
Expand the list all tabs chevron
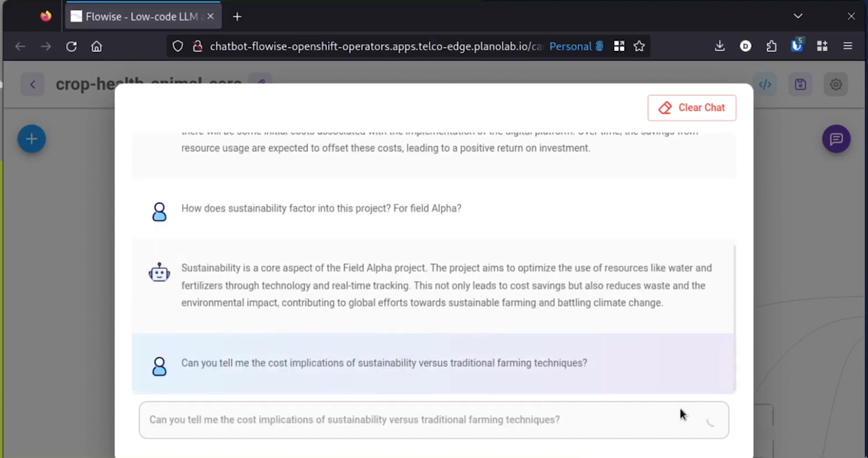click(x=798, y=16)
